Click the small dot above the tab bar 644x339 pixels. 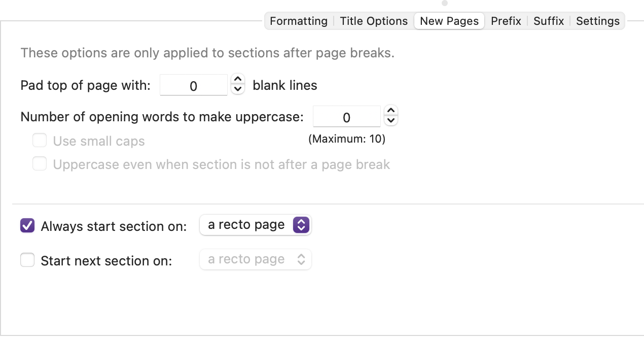445,3
